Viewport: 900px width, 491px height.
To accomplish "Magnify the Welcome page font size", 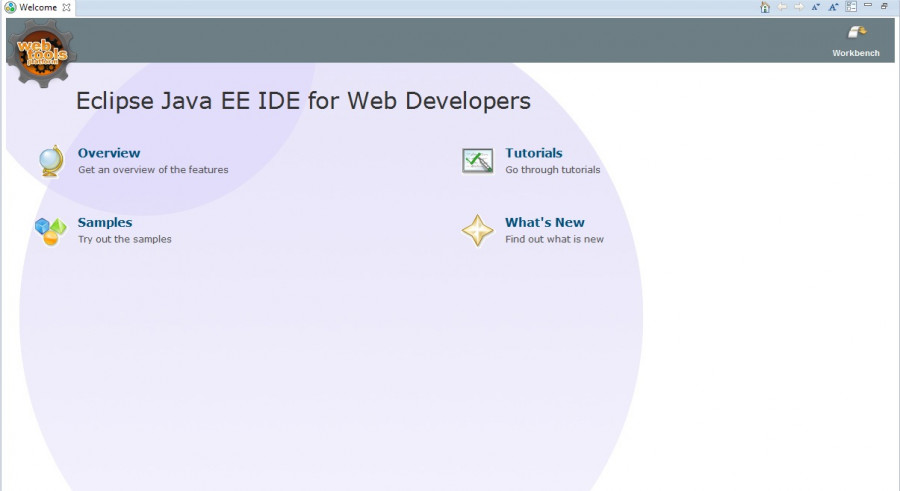I will 833,7.
